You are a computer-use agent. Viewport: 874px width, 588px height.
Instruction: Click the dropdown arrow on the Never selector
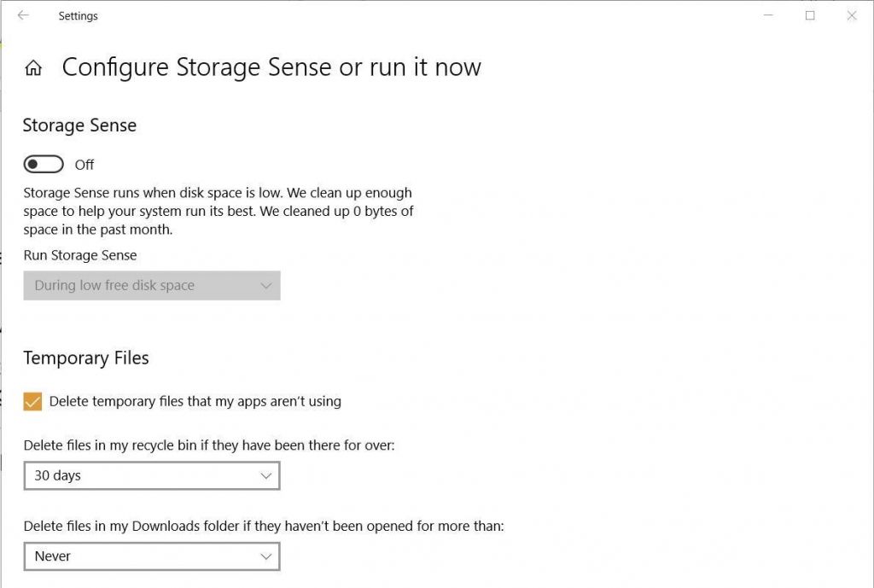point(265,556)
